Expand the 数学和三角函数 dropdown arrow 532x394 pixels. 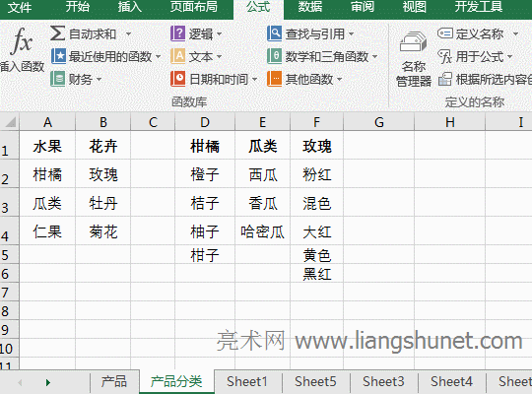pyautogui.click(x=374, y=57)
